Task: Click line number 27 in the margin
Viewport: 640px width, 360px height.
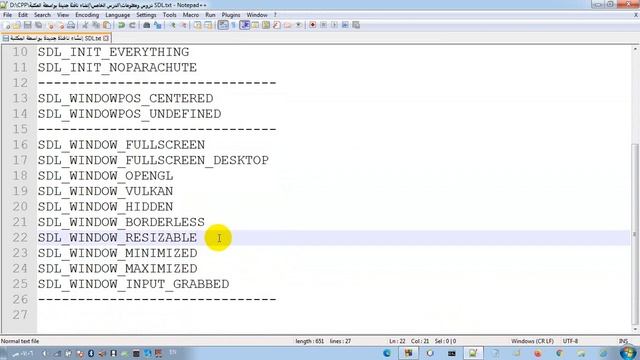Action: pyautogui.click(x=20, y=315)
